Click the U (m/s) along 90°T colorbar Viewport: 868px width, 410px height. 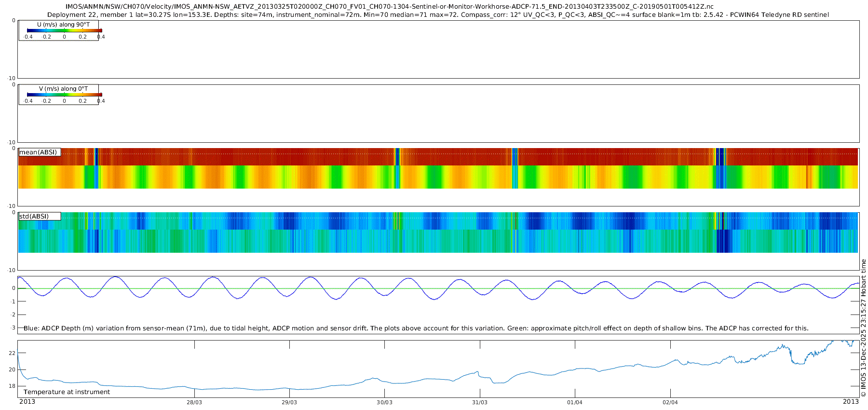(x=64, y=30)
